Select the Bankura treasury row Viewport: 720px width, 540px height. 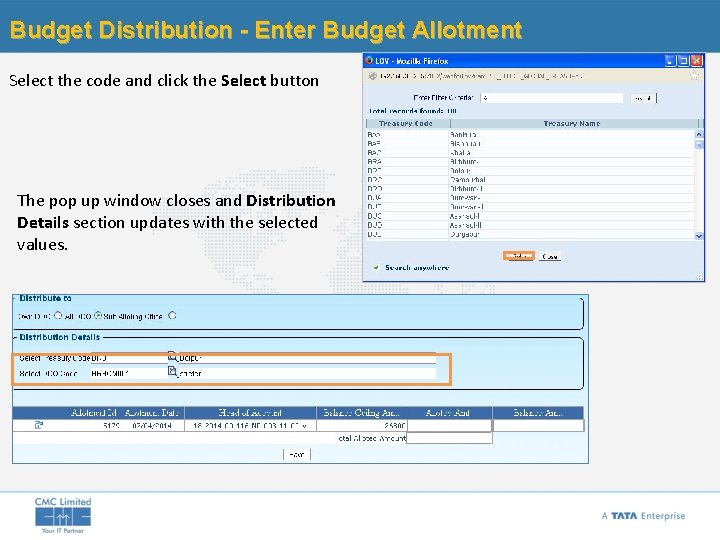tap(530, 135)
